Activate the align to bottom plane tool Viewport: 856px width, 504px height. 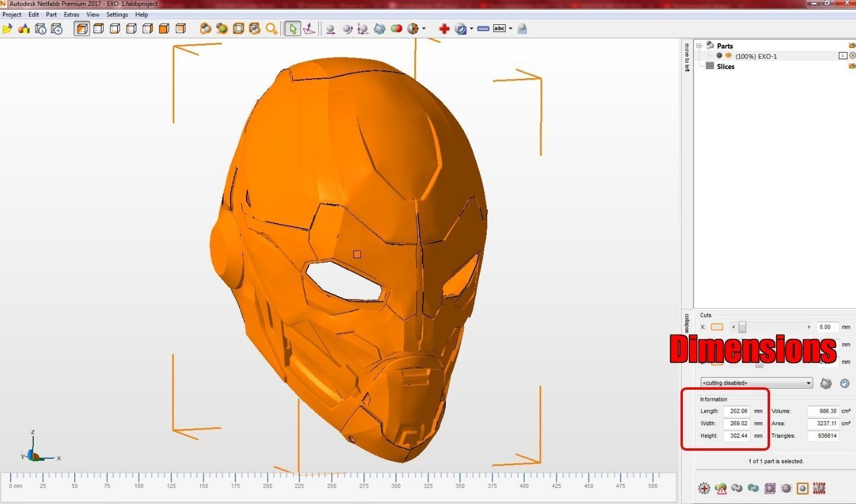pyautogui.click(x=309, y=28)
